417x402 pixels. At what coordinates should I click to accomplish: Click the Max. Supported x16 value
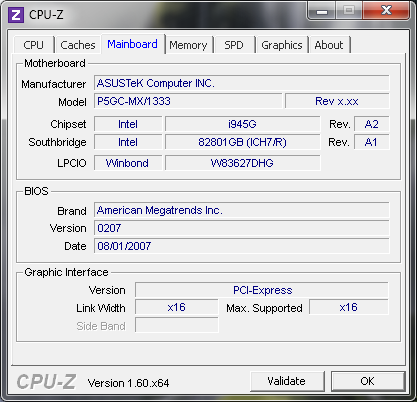tap(349, 307)
